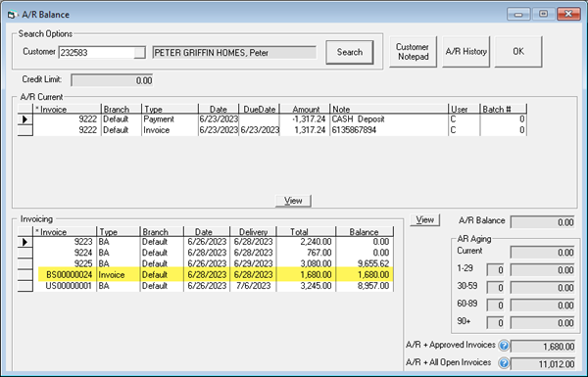Click the A/R + Approved Invoices value 1,680.00
588x377 pixels.
tap(542, 347)
